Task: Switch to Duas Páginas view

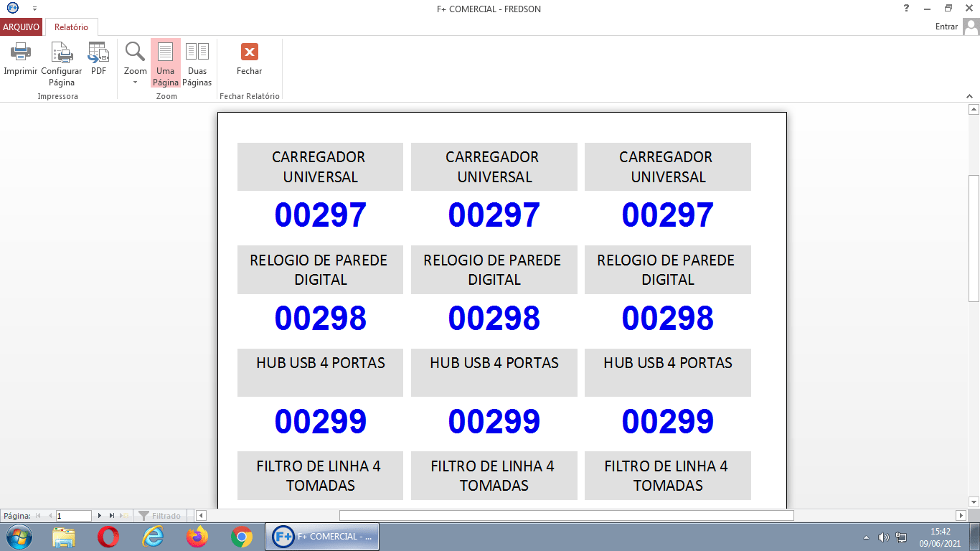Action: (197, 62)
